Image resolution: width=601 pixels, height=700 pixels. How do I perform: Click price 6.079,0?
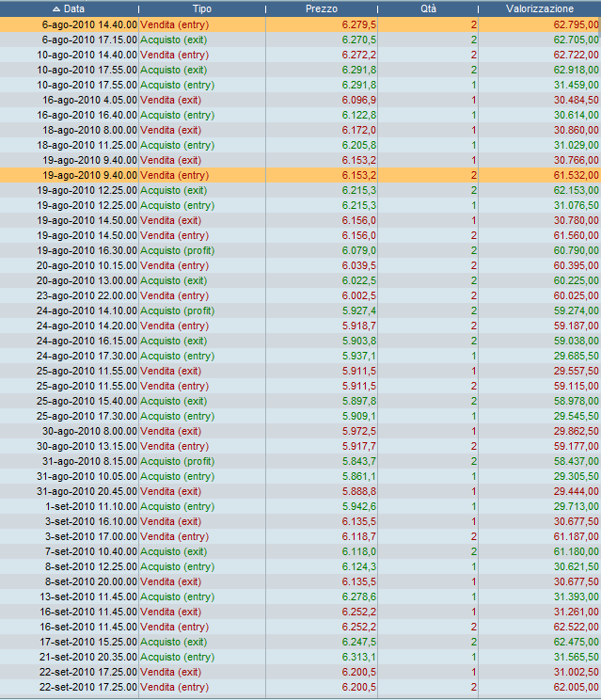coord(359,250)
